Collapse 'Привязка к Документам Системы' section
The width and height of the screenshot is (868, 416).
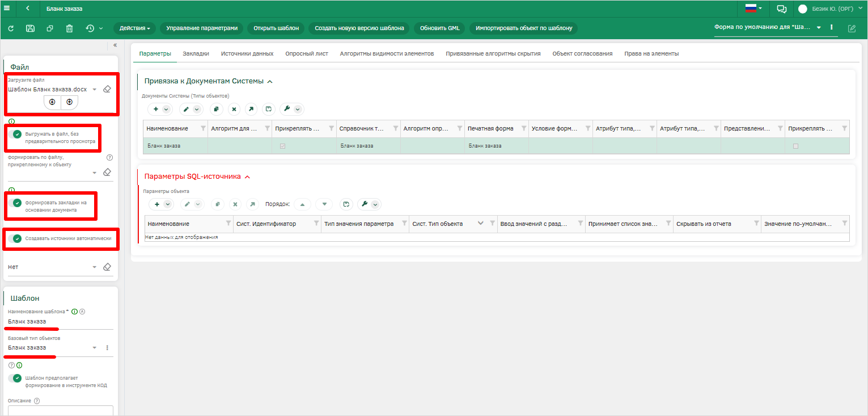270,81
